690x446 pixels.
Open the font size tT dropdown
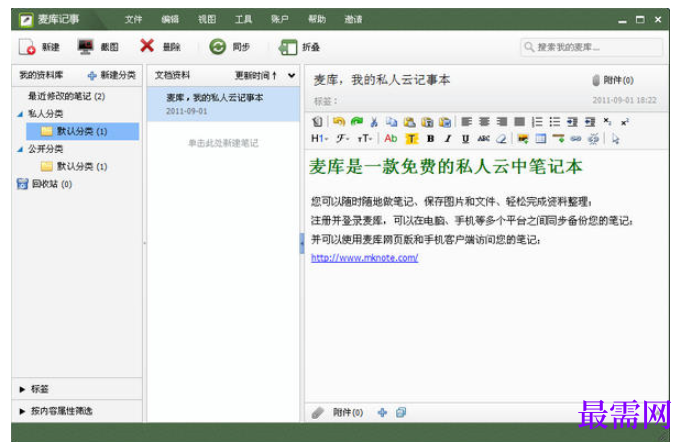point(365,139)
